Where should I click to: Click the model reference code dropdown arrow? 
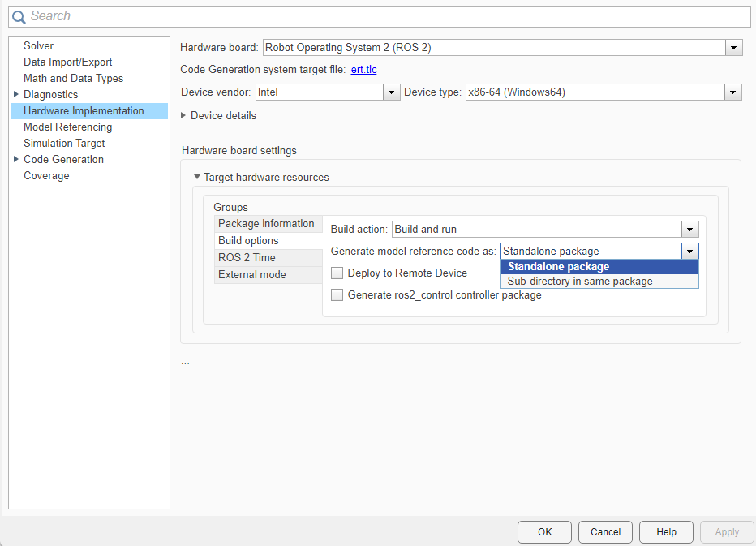tap(689, 251)
